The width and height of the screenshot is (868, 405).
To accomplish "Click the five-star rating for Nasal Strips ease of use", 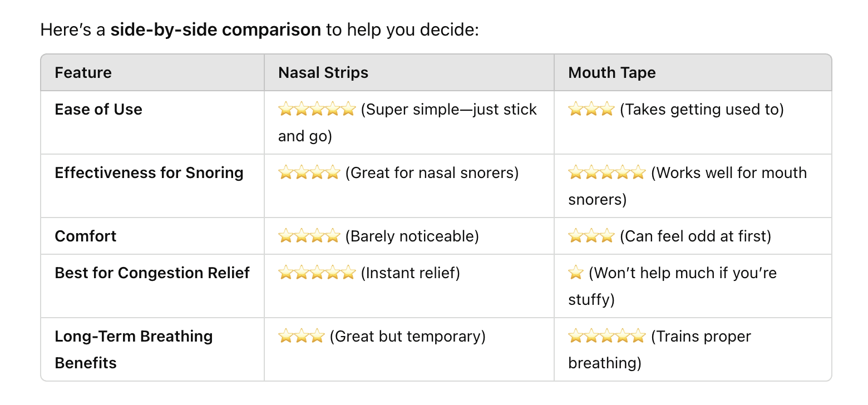I will point(317,109).
